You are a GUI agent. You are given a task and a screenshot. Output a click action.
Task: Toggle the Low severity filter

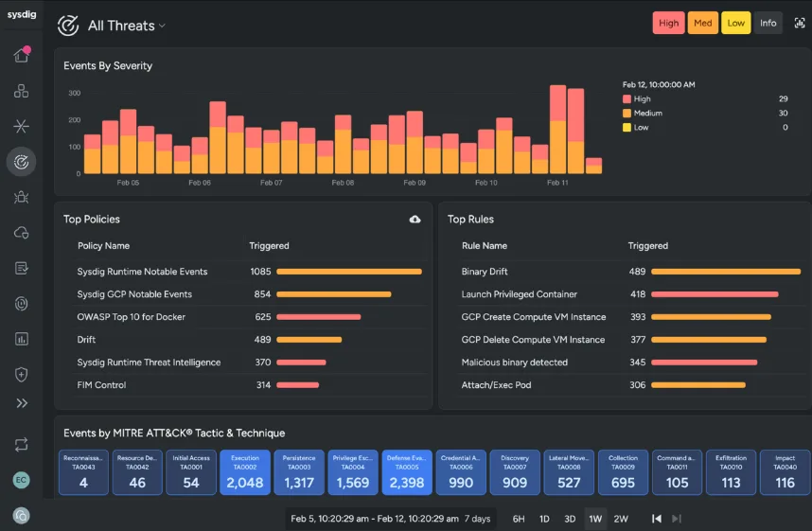(x=736, y=23)
